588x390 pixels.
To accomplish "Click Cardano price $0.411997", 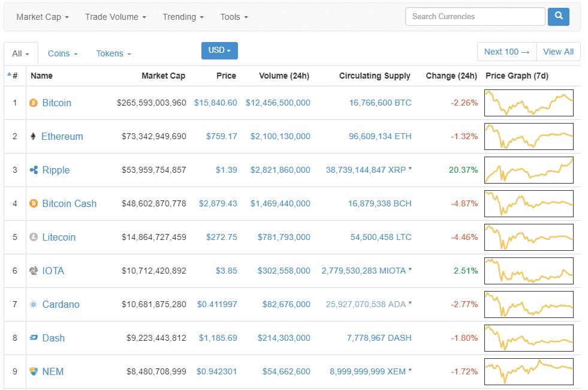I will coord(217,304).
